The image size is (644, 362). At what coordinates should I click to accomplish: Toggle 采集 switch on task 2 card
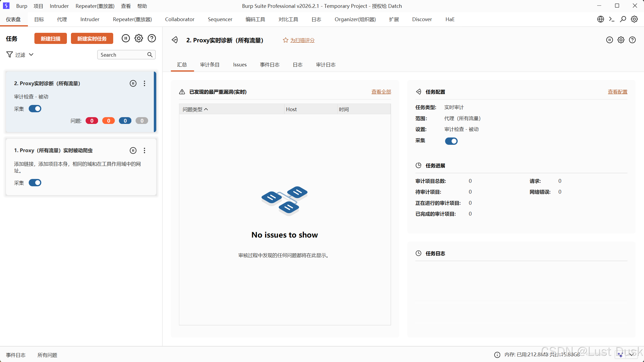(x=35, y=109)
